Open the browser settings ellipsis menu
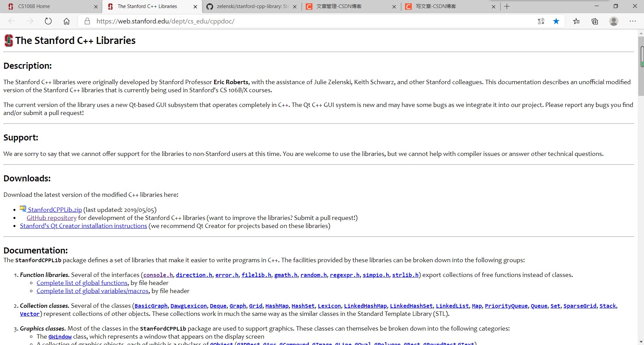The image size is (644, 345). coord(633,21)
